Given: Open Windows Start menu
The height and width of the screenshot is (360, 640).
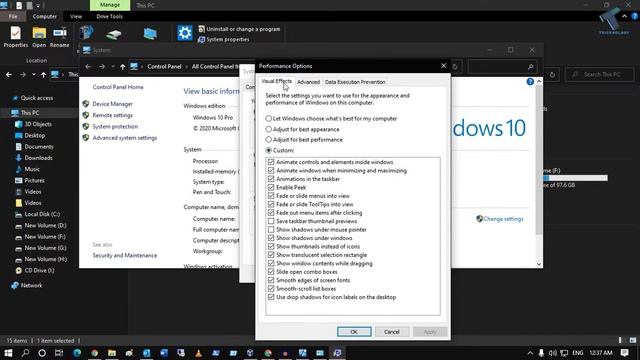Looking at the screenshot, I should click(x=8, y=353).
